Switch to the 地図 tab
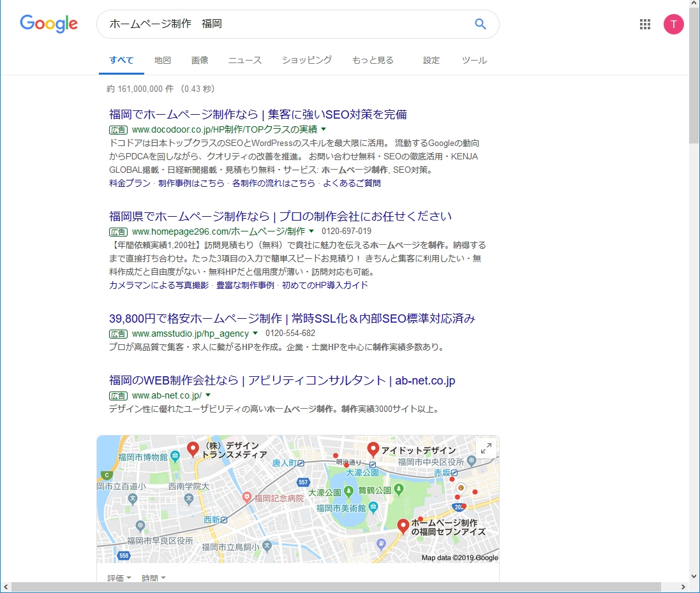This screenshot has height=593, width=700. click(162, 60)
